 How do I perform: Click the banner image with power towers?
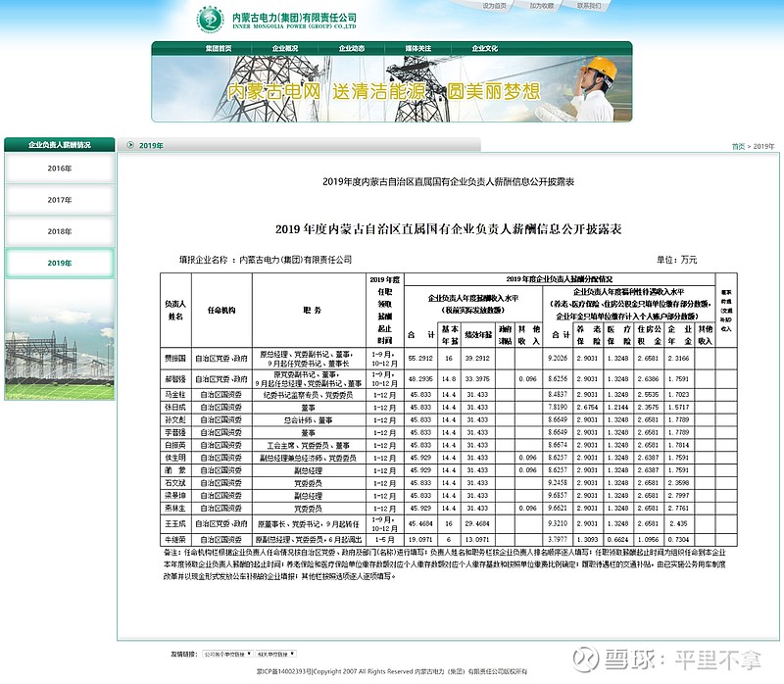pos(391,88)
